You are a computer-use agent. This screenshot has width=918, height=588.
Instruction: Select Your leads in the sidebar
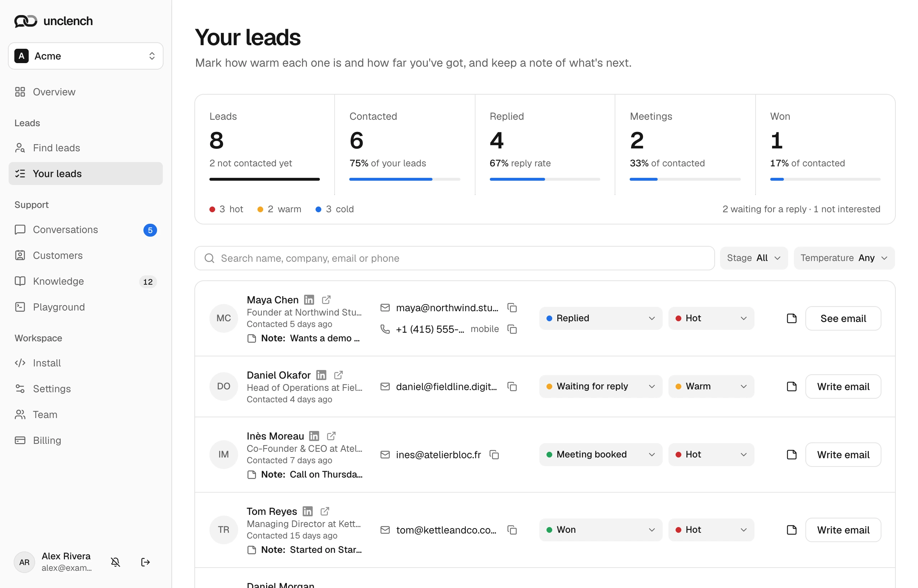[x=86, y=174]
